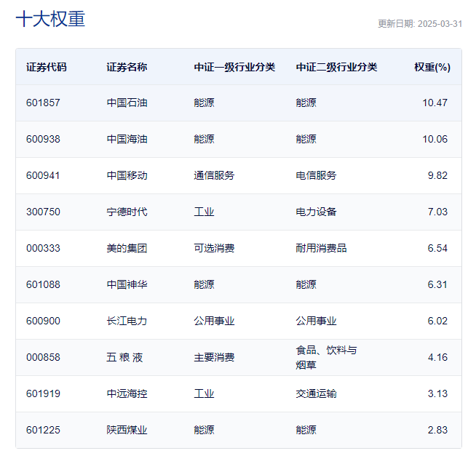The image size is (476, 456).
Task: Click the name 中国神华
Action: tap(127, 284)
